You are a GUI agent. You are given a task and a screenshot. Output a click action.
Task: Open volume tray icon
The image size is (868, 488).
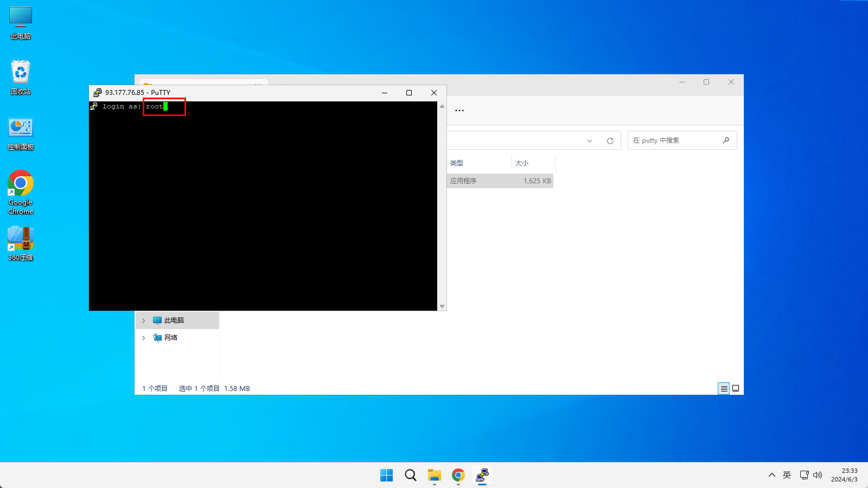click(818, 475)
